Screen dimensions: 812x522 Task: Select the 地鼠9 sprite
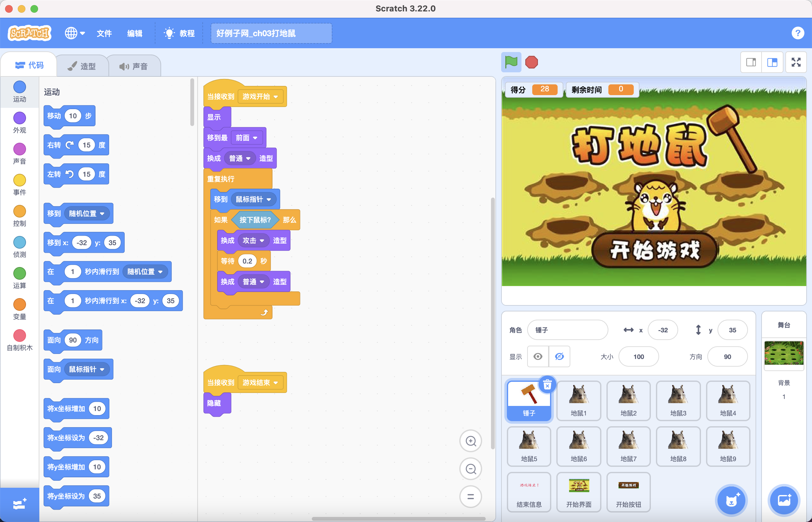tap(728, 446)
